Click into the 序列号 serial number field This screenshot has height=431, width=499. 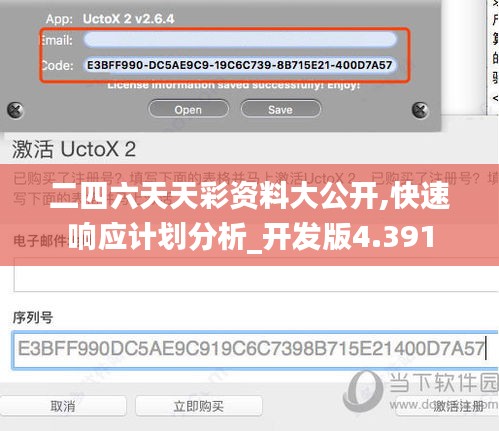[255, 350]
